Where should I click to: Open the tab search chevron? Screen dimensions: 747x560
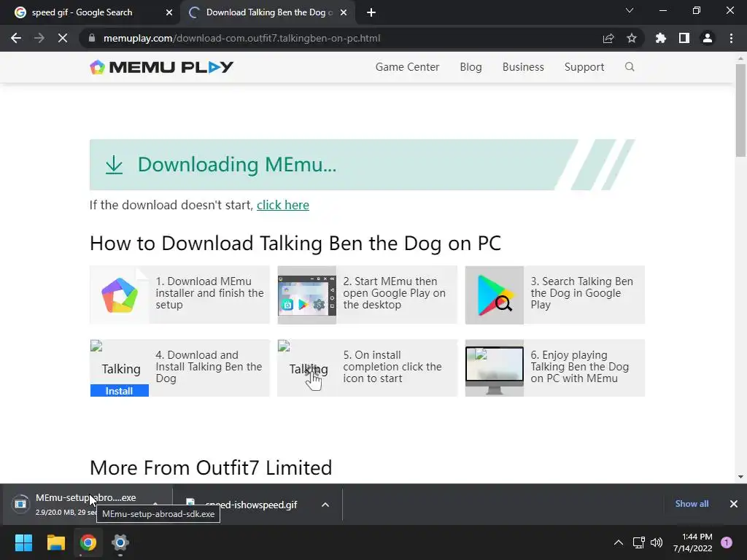click(x=630, y=10)
